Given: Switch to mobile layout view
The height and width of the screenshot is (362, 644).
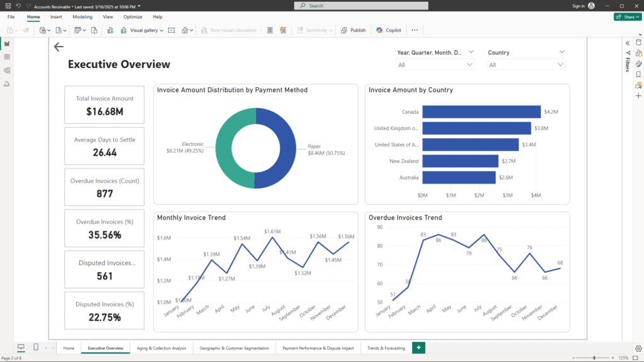Looking at the screenshot, I should [36, 348].
